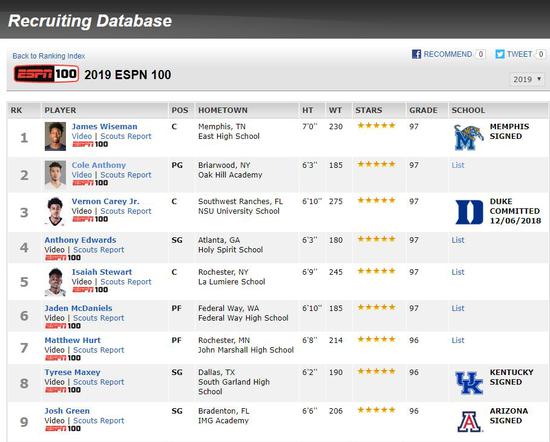Click the ESPN 100 logo badge
Viewport: 550px width, 442px height.
click(x=46, y=74)
